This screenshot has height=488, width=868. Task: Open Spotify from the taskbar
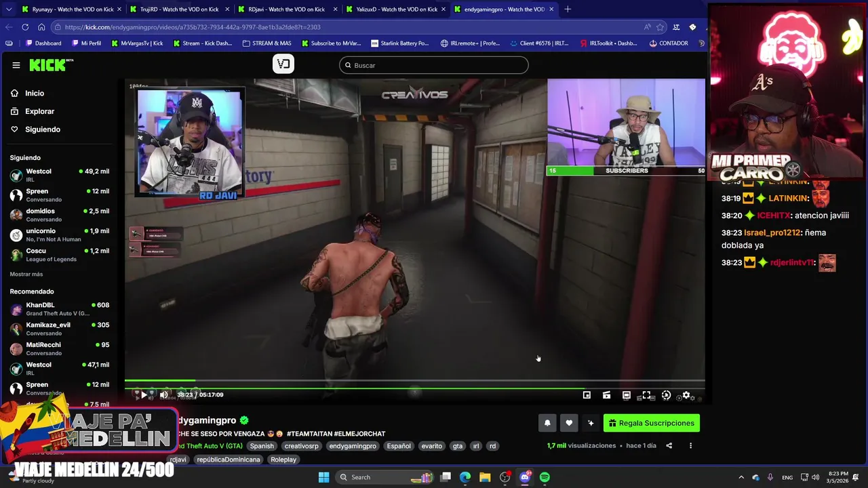pyautogui.click(x=545, y=477)
